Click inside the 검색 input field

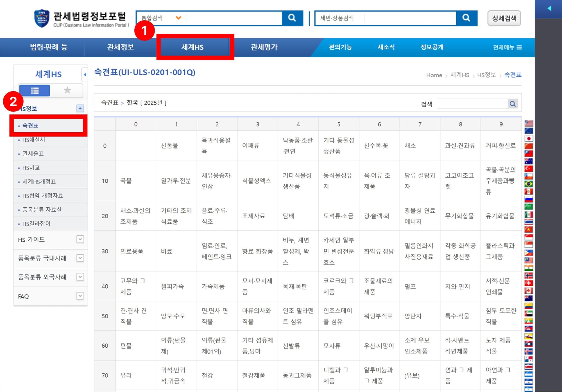[472, 103]
